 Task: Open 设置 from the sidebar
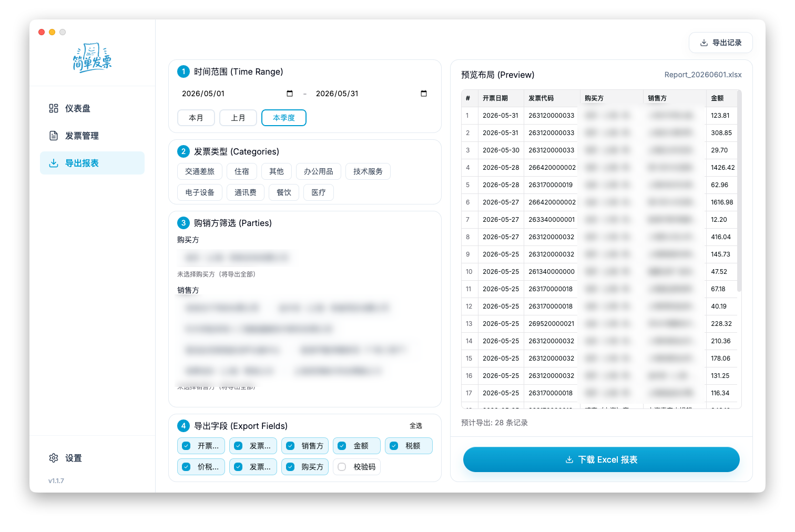click(x=92, y=458)
